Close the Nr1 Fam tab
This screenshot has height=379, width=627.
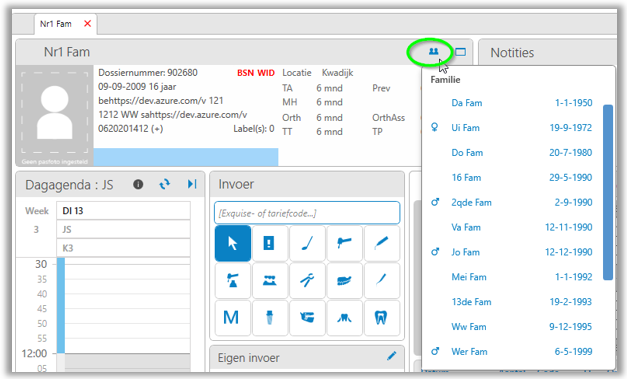[x=88, y=24]
